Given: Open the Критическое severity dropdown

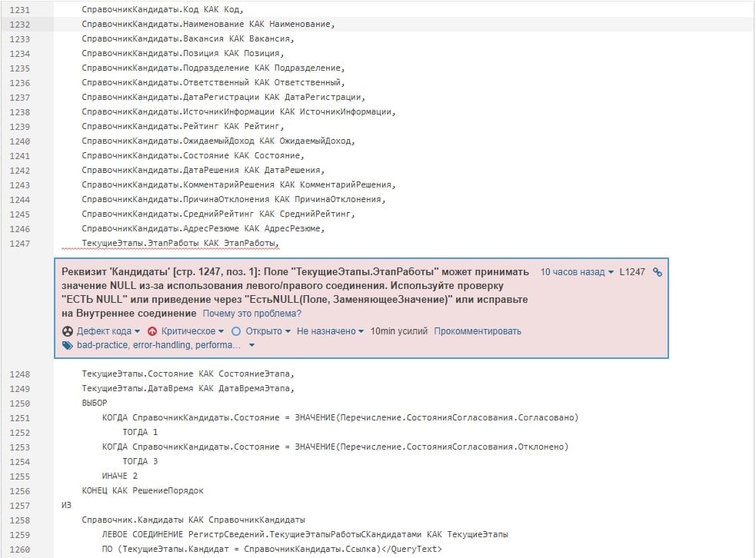Looking at the screenshot, I should point(192,331).
